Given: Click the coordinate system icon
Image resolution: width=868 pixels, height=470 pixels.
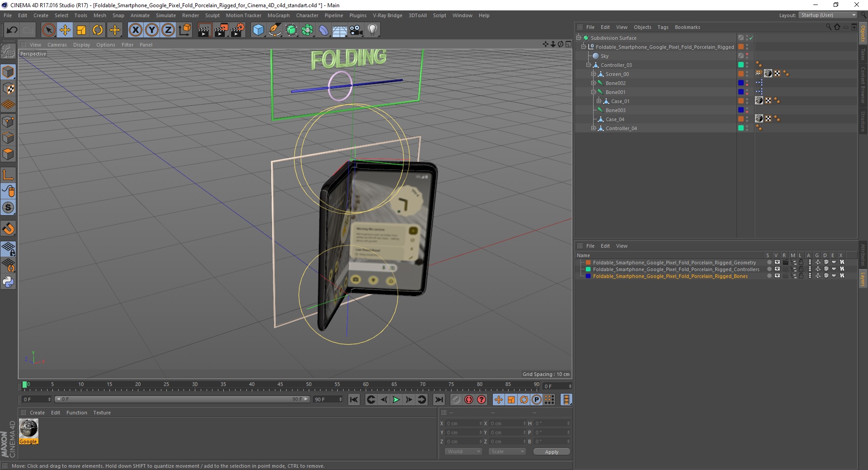Looking at the screenshot, I should point(184,30).
